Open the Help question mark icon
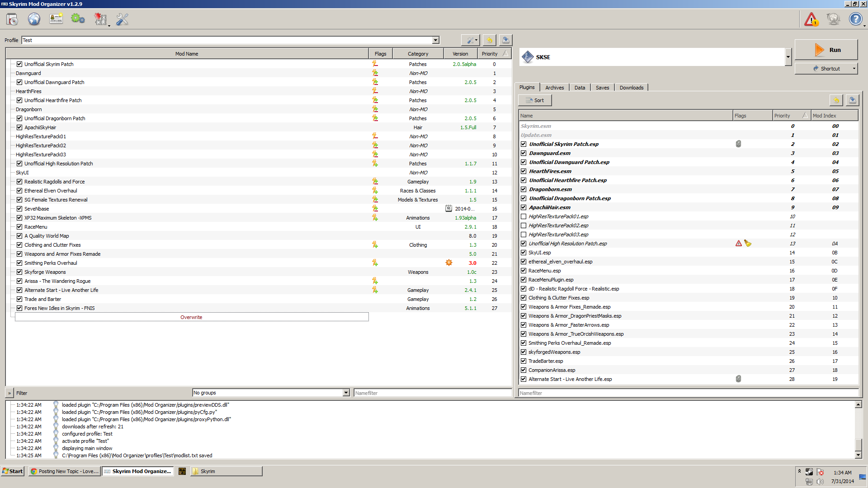868x488 pixels. pyautogui.click(x=855, y=19)
